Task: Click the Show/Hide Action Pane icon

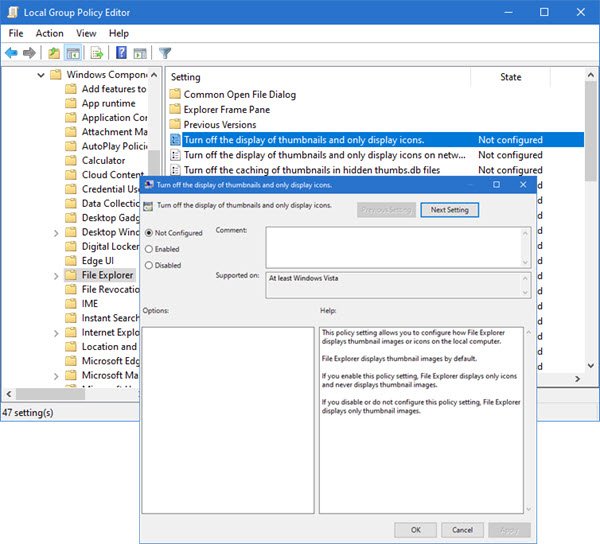Action: 141,53
